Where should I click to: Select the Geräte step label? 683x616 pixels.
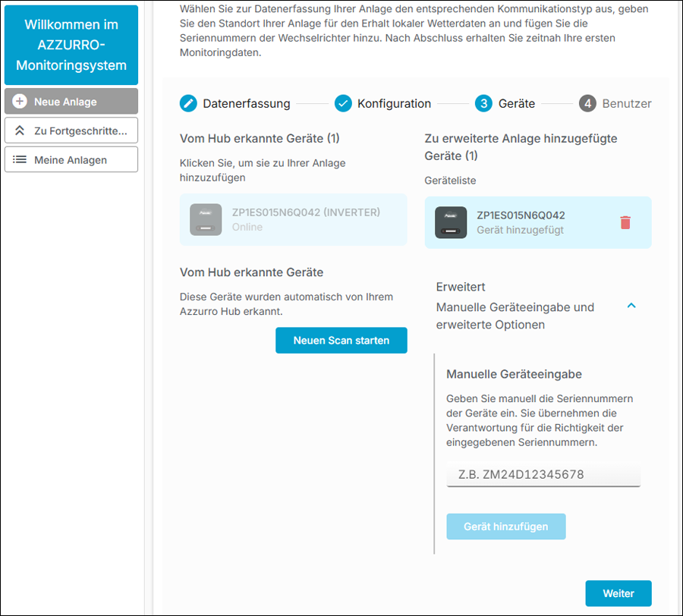coord(517,104)
